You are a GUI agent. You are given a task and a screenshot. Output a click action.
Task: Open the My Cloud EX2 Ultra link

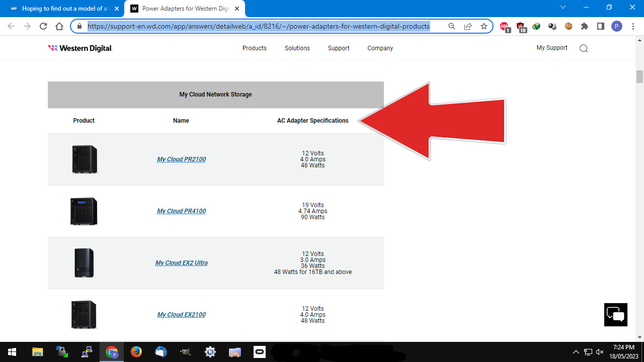pyautogui.click(x=181, y=263)
